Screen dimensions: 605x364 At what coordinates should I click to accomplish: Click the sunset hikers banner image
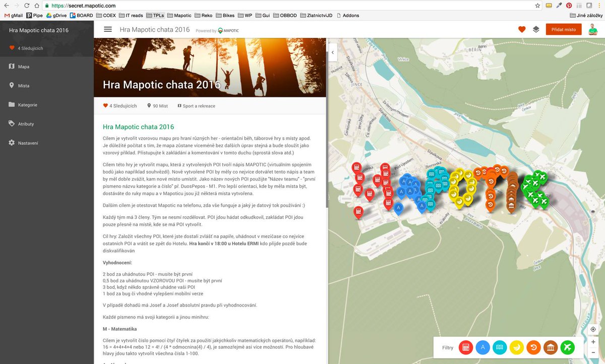point(210,68)
